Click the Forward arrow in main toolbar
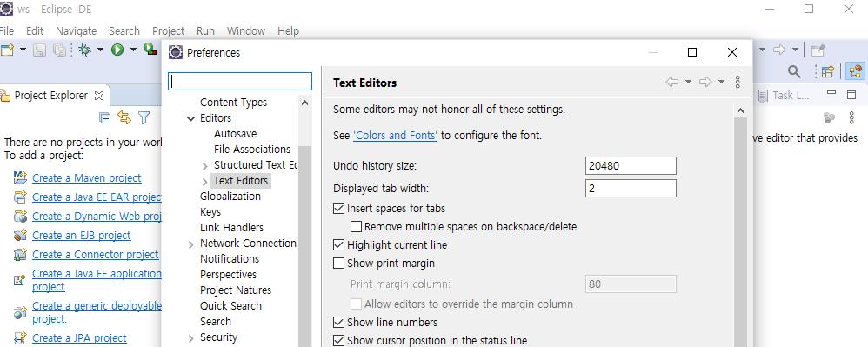The height and width of the screenshot is (347, 868). coord(779,50)
